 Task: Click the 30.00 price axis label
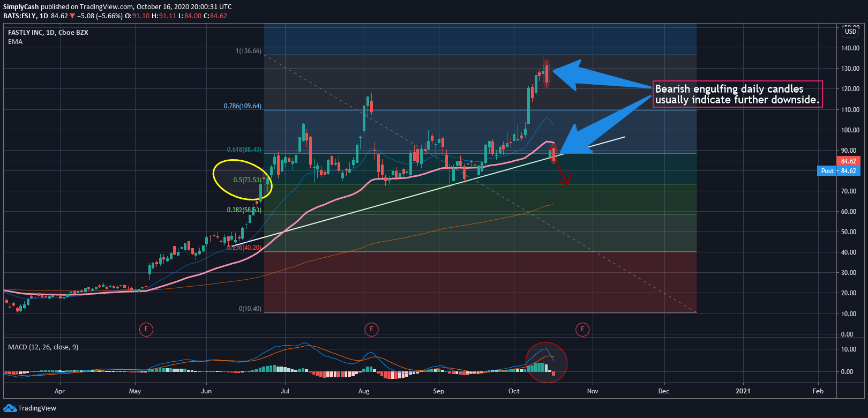click(849, 273)
